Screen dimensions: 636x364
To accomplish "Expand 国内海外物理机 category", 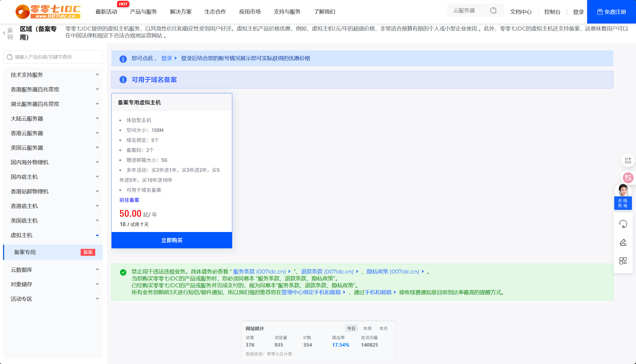I will tap(53, 162).
